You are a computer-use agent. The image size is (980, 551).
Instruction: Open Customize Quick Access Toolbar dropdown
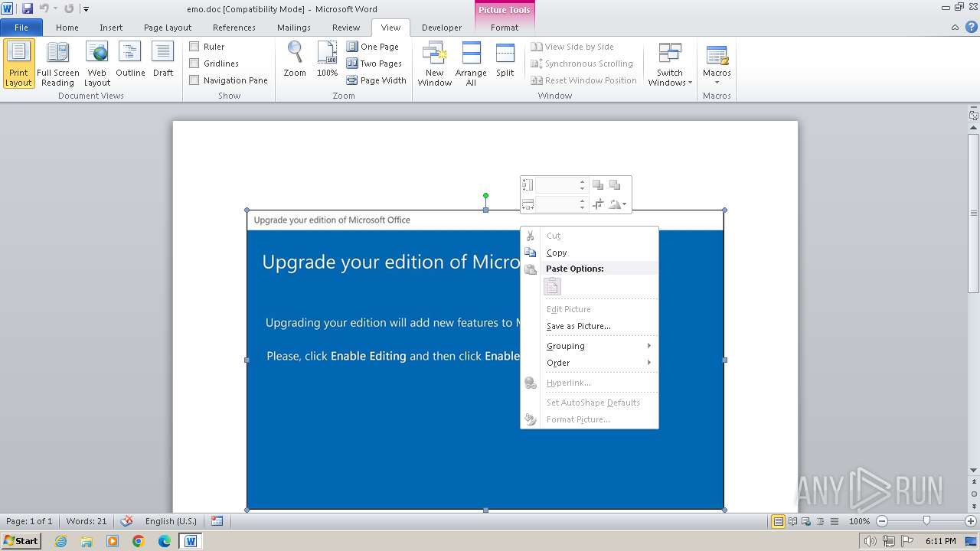click(86, 9)
